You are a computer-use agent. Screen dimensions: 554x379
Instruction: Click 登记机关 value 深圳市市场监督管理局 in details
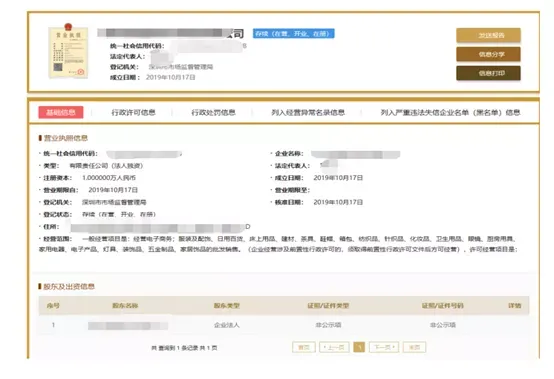coord(114,202)
